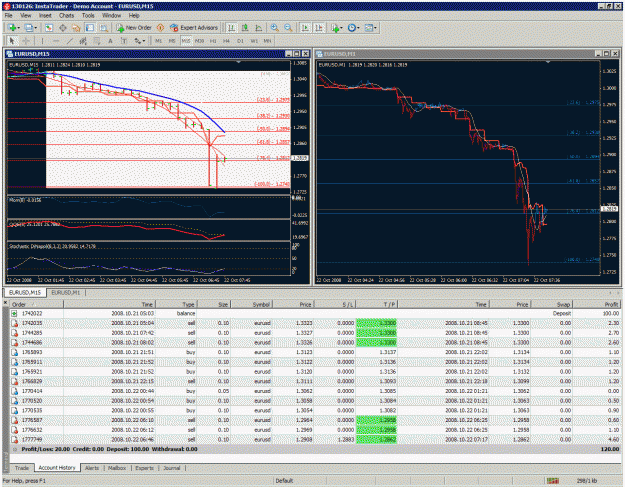Toggle Expert Advisors on or off
Screen dimensions: 625x487
click(194, 27)
